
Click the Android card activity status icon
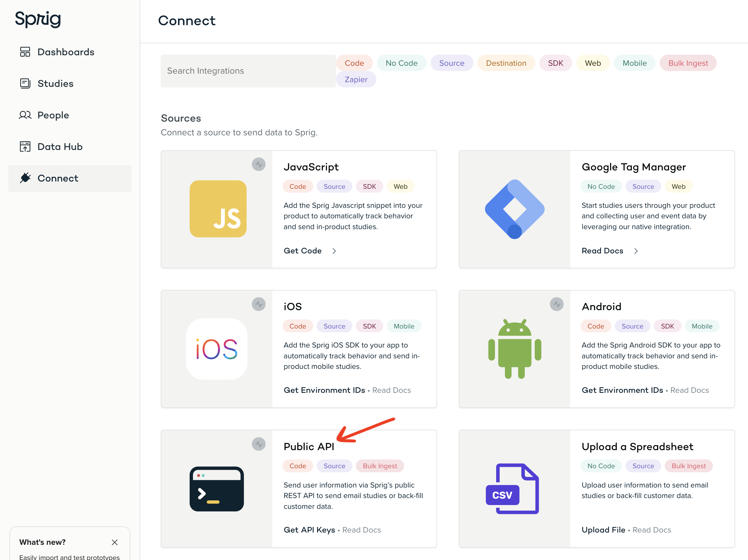pos(556,304)
